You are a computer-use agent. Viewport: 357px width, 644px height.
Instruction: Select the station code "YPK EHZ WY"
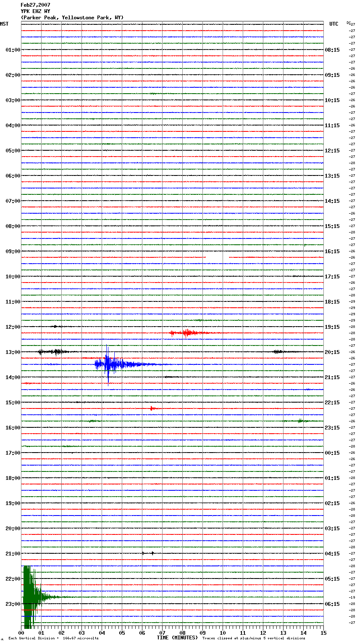click(x=35, y=11)
